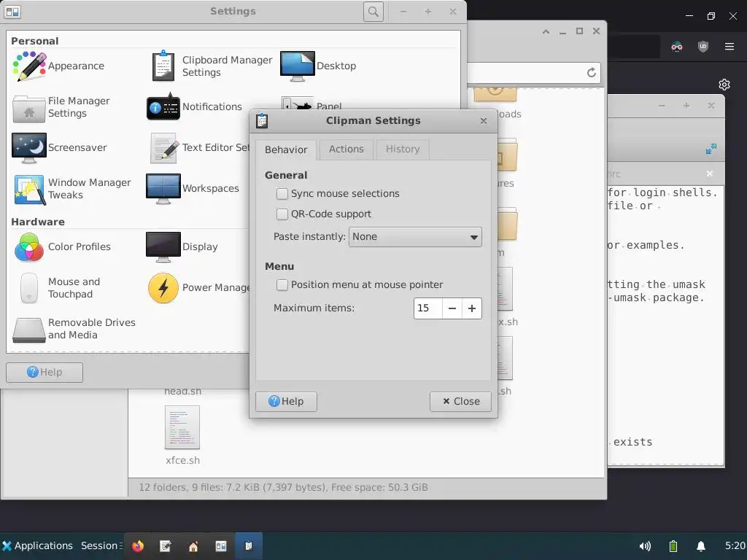Open File Manager Settings

tap(61, 107)
